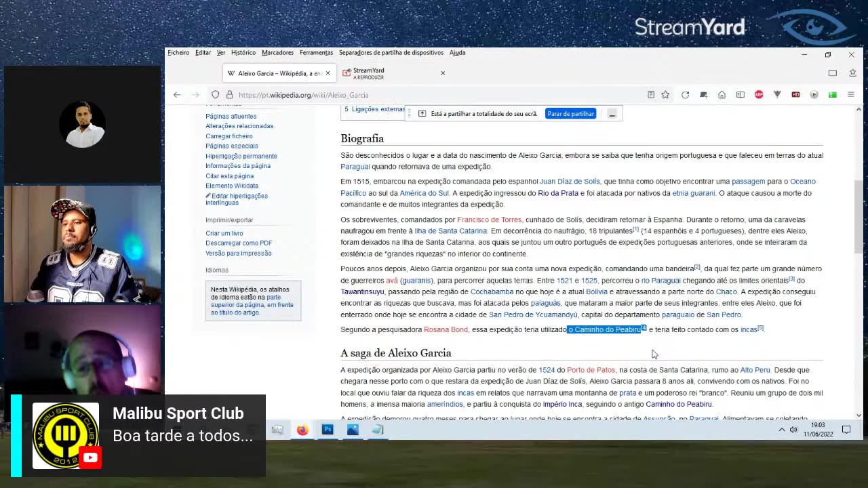
Task: Follow the Ilha de Santa Catarina link
Action: click(450, 231)
